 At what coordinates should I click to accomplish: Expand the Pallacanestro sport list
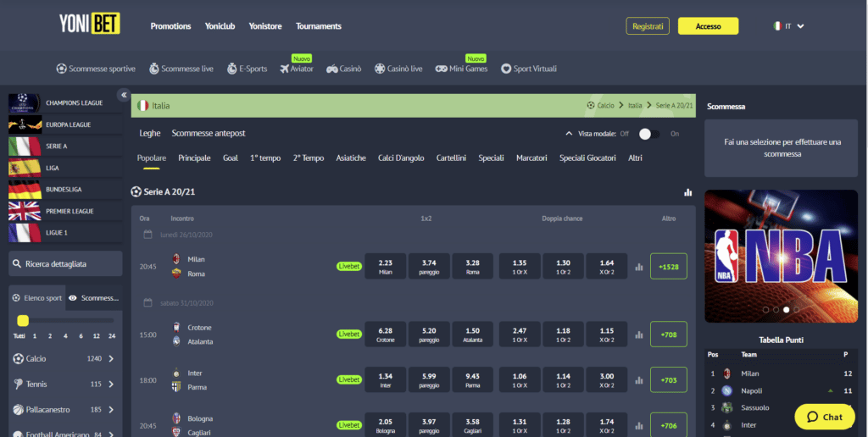(111, 410)
